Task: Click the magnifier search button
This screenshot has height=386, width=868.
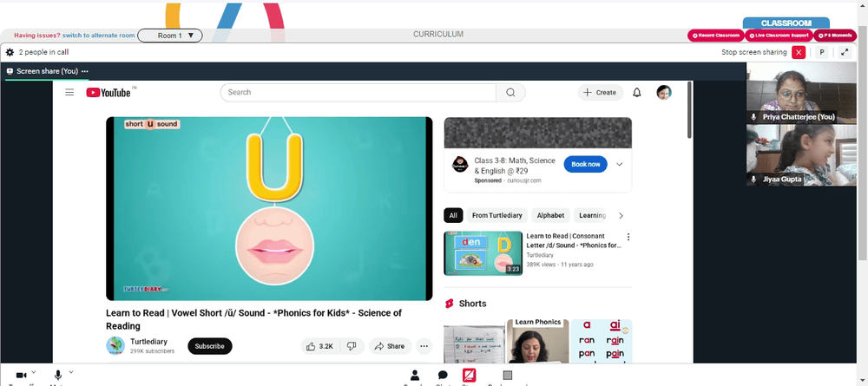Action: tap(510, 92)
